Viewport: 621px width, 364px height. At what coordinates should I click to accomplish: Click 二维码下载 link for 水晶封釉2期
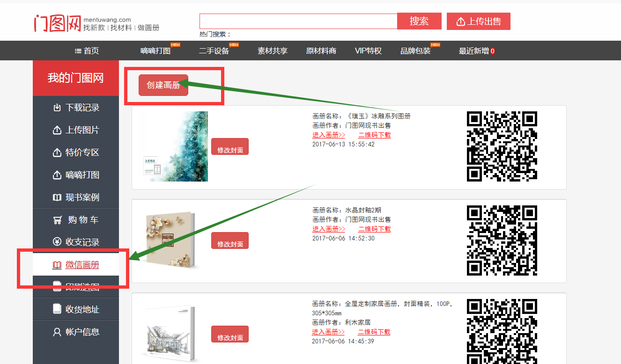[x=374, y=229]
